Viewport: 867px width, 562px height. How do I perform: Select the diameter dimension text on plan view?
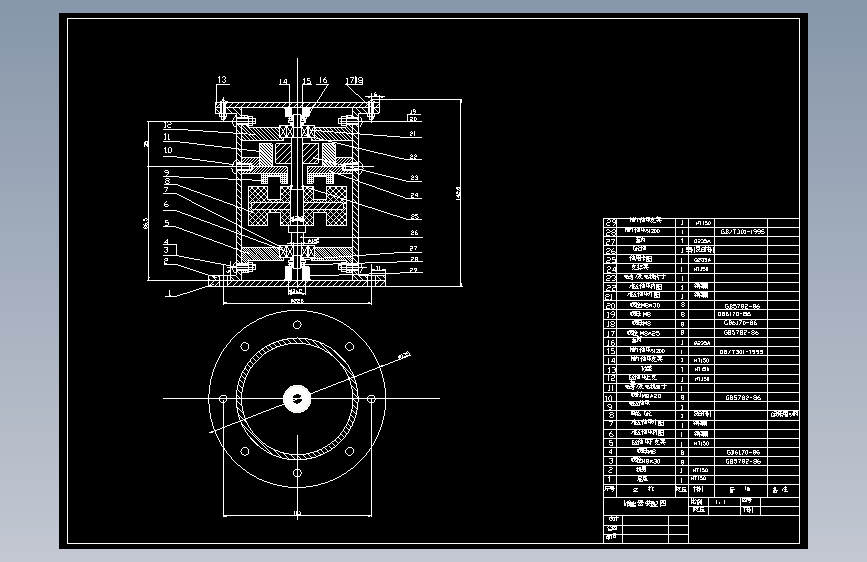coord(404,356)
